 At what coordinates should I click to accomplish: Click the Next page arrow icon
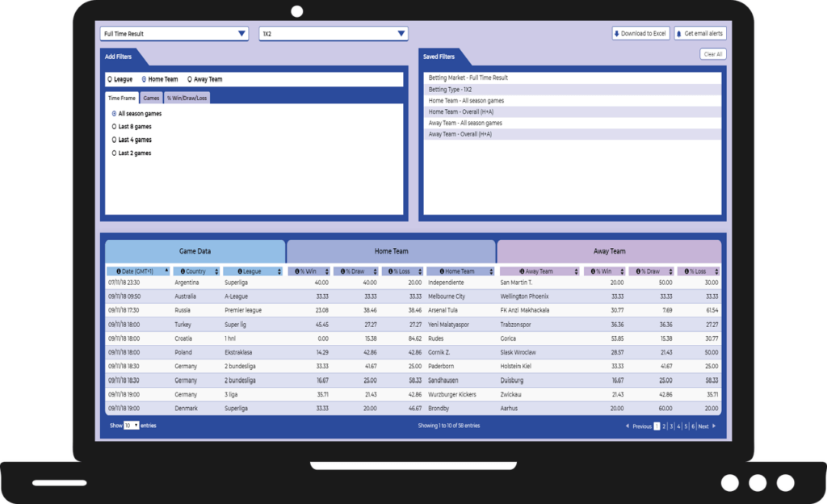click(x=713, y=426)
